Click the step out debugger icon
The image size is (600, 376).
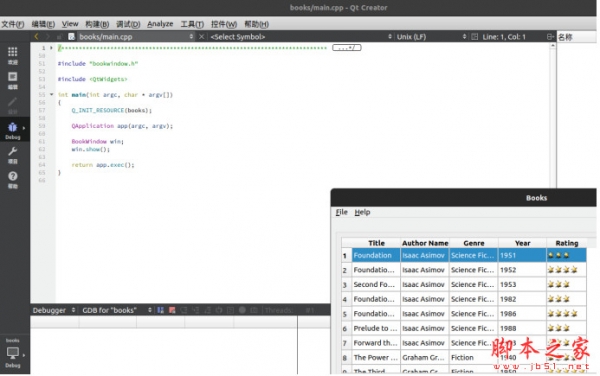[207, 310]
